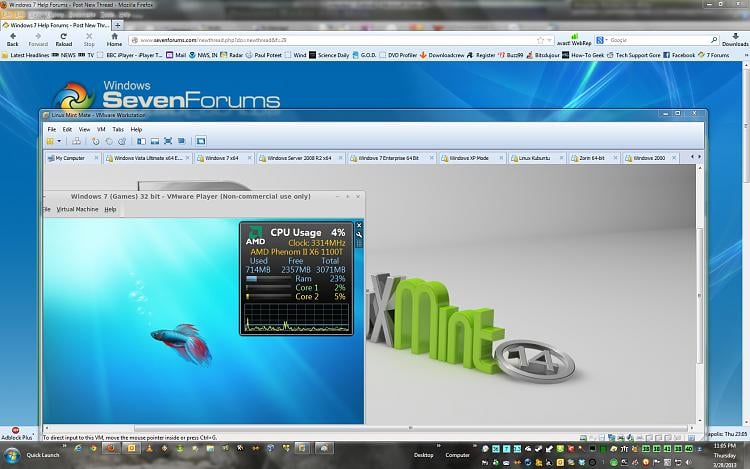
Task: Take a VMware snapshot via toolbar icon
Action: tap(96, 141)
